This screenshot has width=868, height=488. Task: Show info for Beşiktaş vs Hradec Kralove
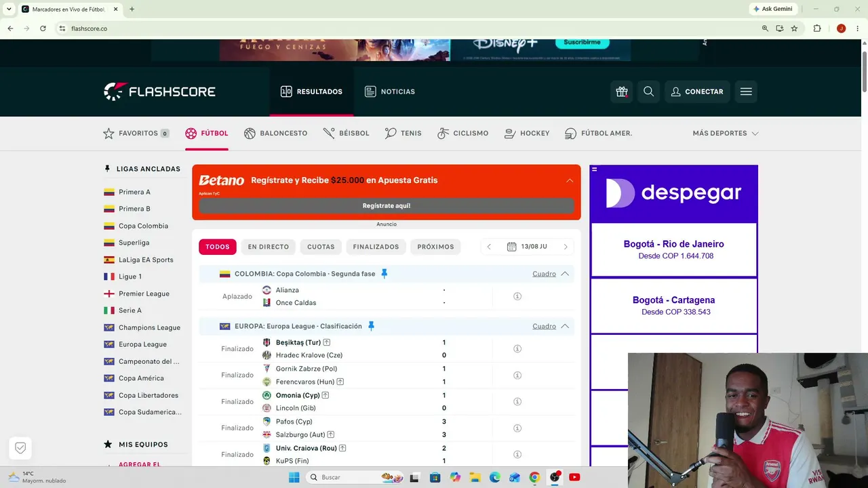517,348
